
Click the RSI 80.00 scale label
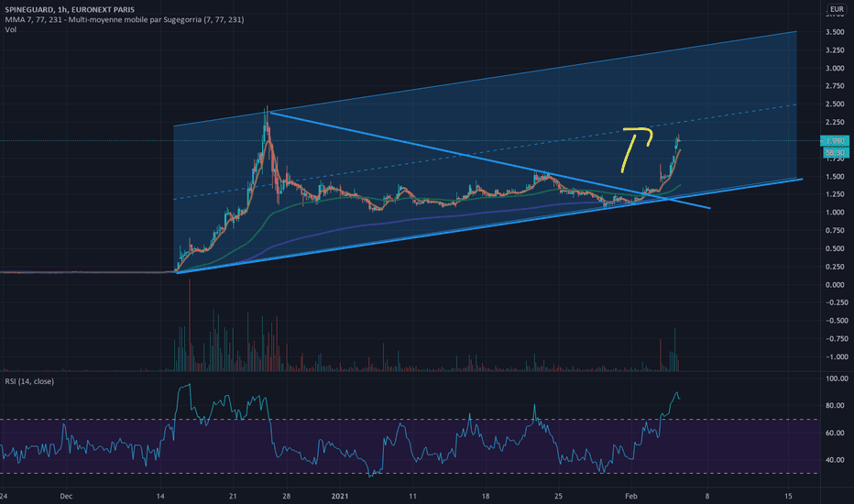click(837, 405)
